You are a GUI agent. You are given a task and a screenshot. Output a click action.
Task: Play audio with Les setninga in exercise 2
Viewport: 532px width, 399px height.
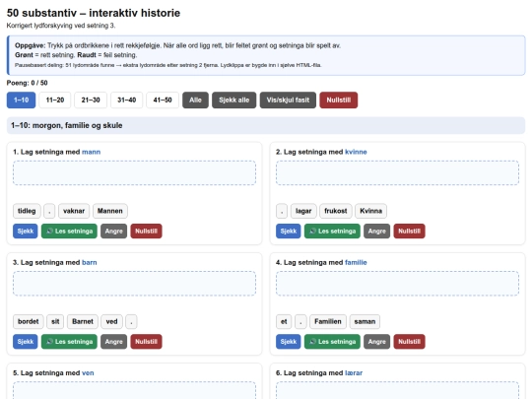coord(332,232)
